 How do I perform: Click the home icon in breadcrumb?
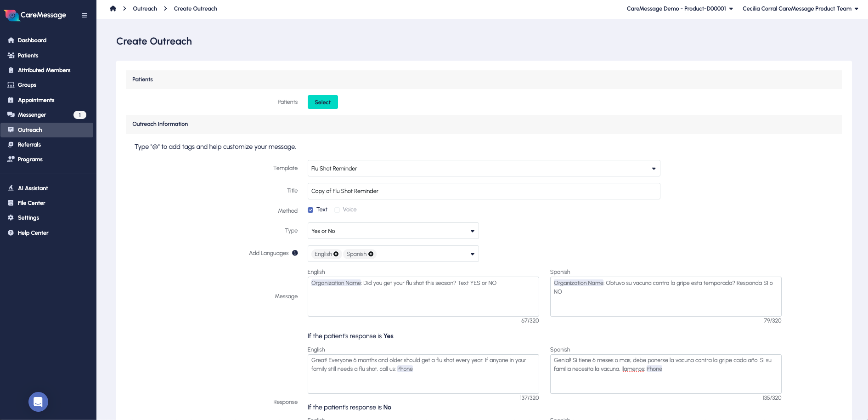(x=113, y=9)
